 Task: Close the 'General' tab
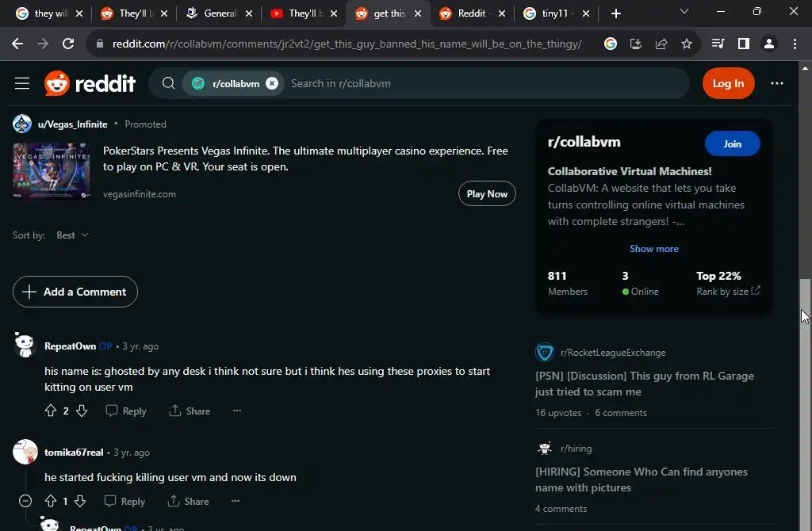248,13
